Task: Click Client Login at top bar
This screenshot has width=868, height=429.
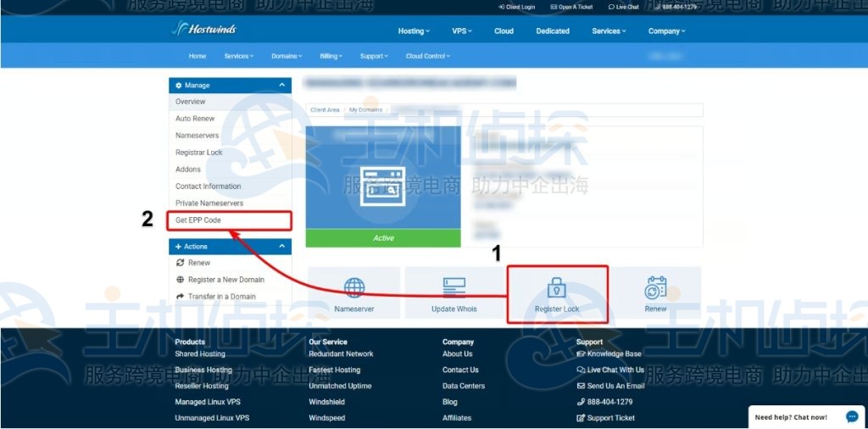Action: 516,7
